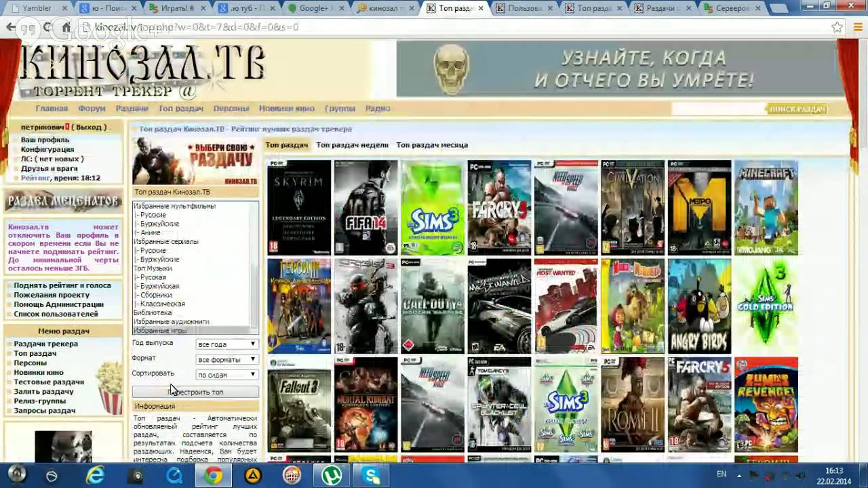The height and width of the screenshot is (488, 868).
Task: Open the Far Cry 3 cover
Action: point(499,207)
